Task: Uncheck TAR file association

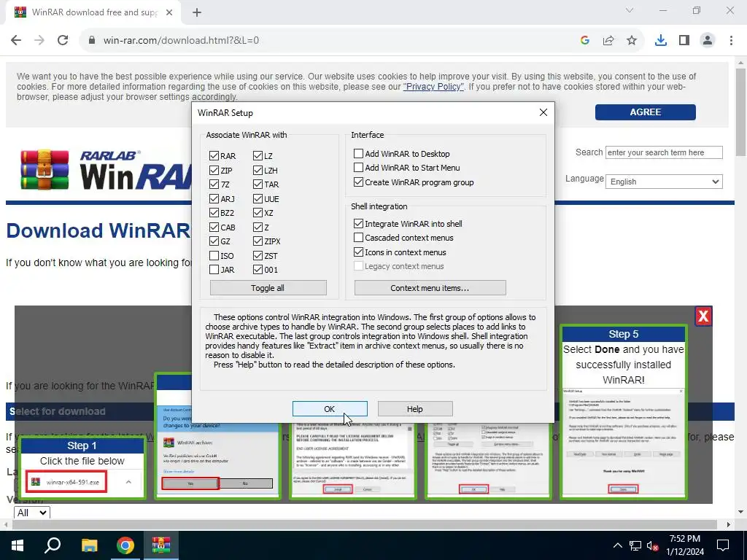Action: (x=258, y=184)
